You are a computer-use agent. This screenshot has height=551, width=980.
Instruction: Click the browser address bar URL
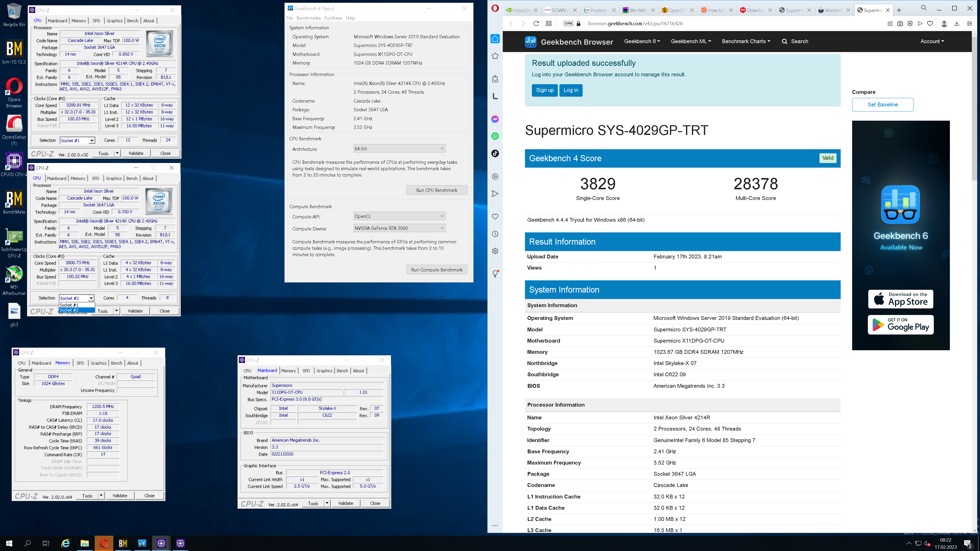(635, 23)
